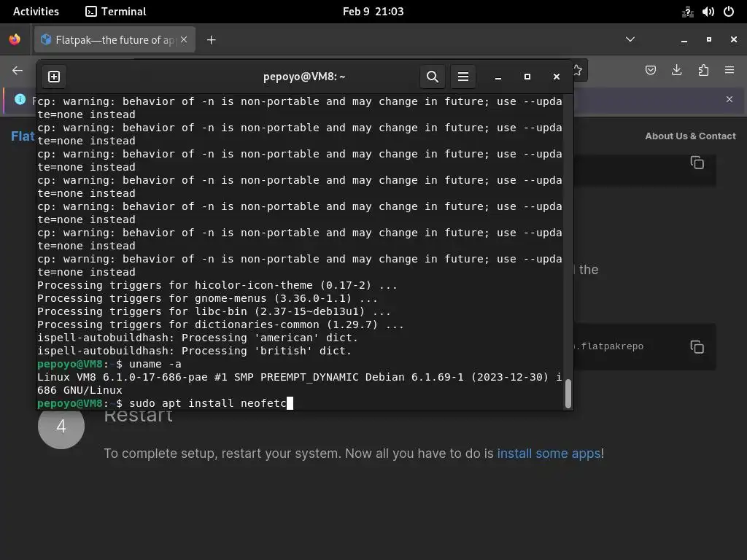Click the hicolor-icon-theme trigger line
This screenshot has height=560, width=747.
[217, 285]
